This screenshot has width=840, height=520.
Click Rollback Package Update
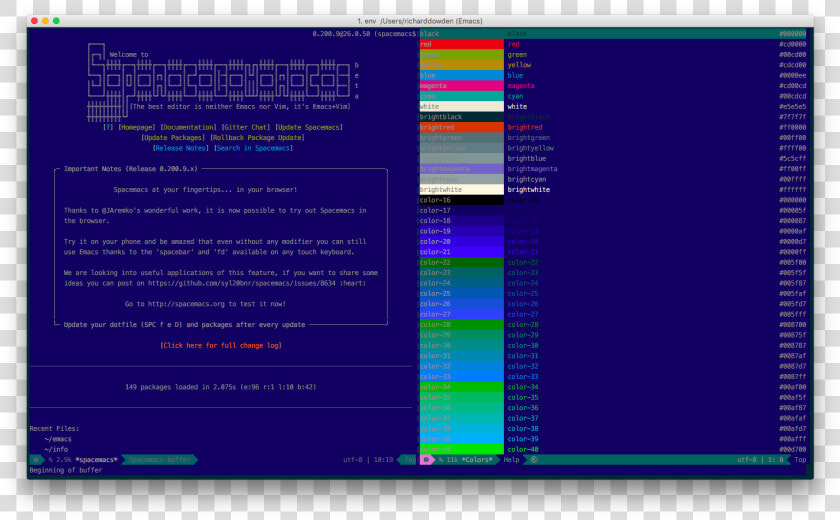coord(257,138)
